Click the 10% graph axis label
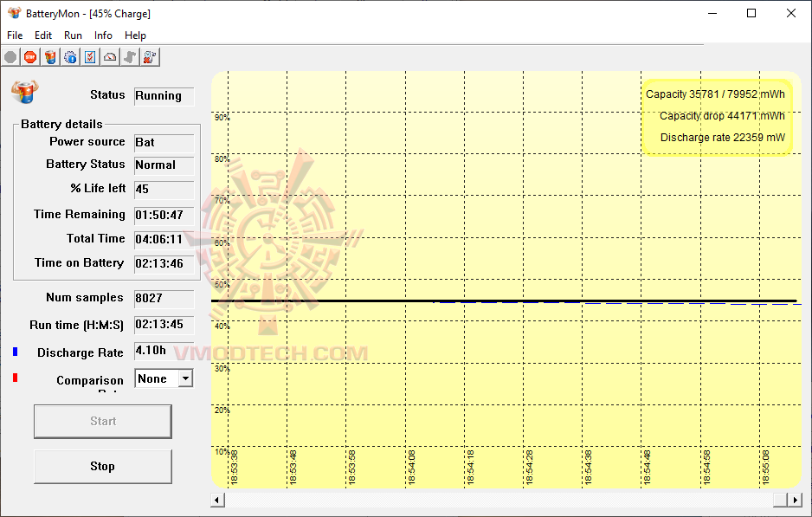Viewport: 812px width, 517px height. pos(222,452)
